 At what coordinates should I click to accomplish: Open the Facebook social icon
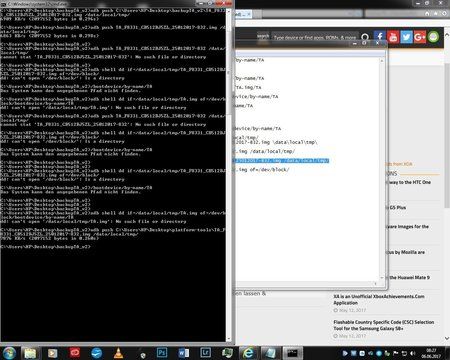click(x=380, y=36)
